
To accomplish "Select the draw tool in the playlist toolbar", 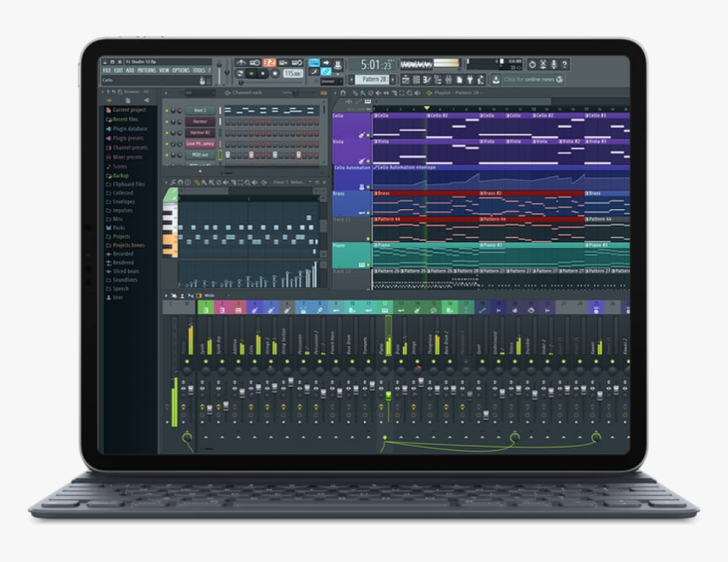I will [x=356, y=93].
